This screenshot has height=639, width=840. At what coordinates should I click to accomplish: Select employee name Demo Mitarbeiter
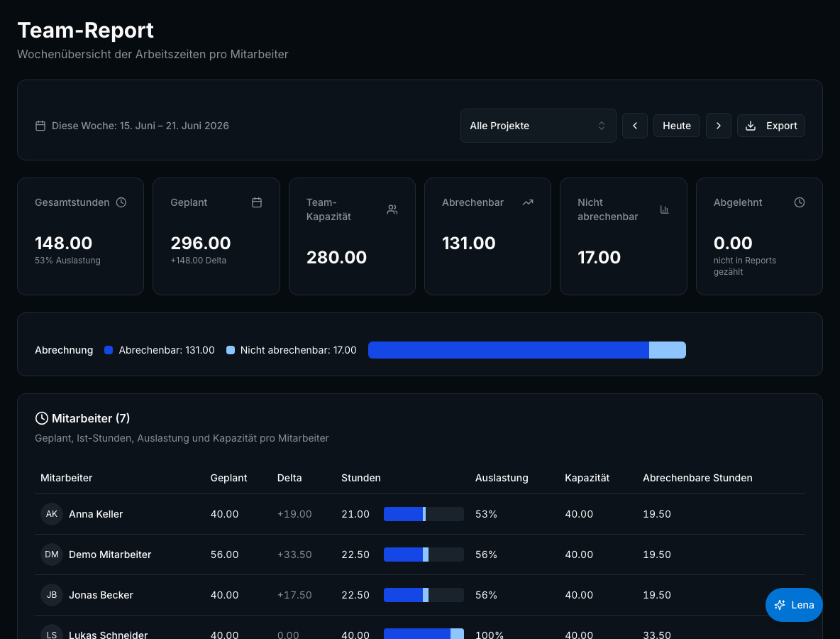(x=110, y=555)
